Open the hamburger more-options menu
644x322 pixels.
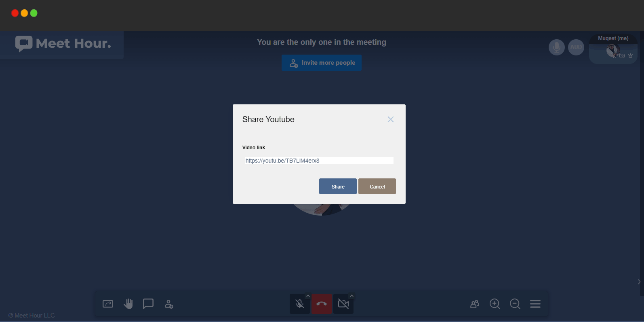535,304
